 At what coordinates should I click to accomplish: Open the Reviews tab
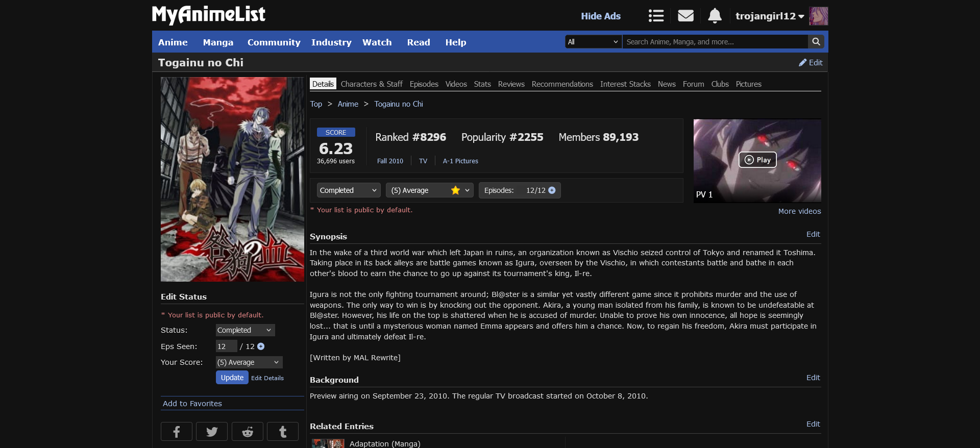coord(511,84)
